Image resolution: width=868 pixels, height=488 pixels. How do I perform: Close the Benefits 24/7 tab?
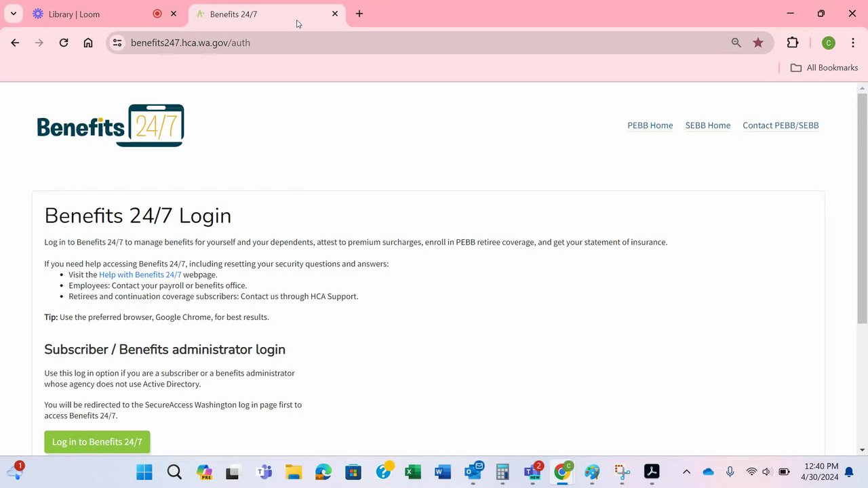[x=335, y=14]
